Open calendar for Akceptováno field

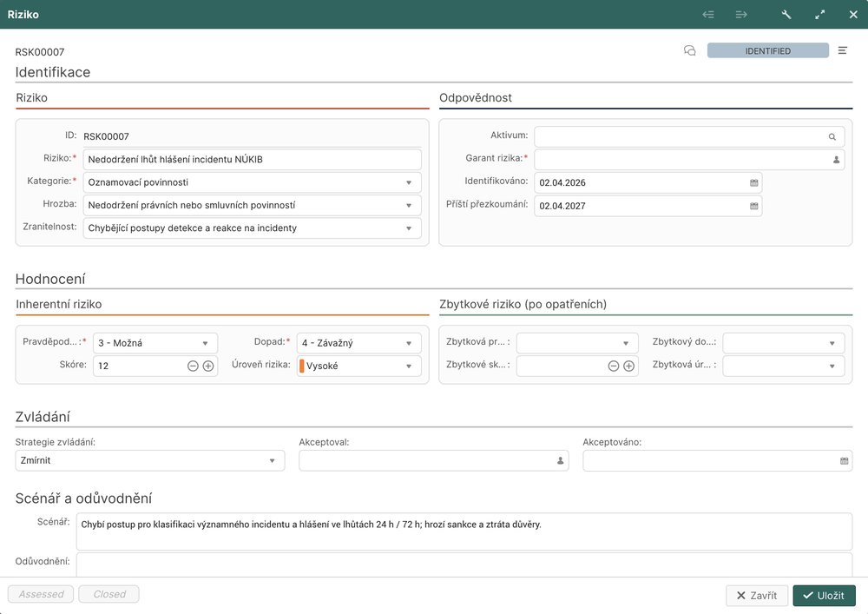(x=845, y=460)
